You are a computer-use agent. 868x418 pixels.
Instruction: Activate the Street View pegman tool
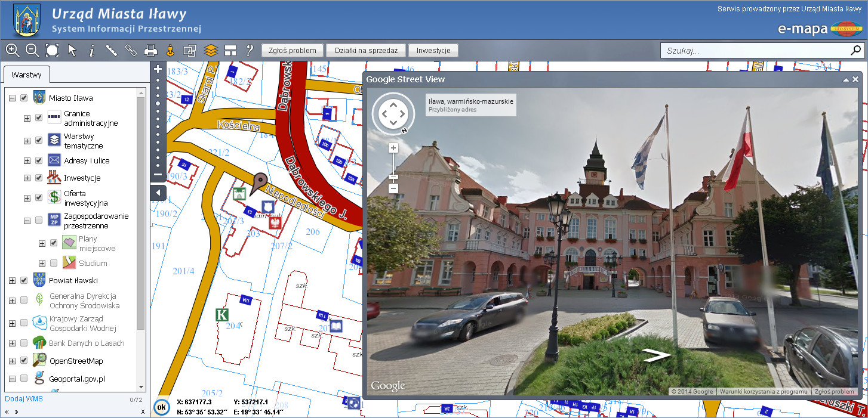pos(170,51)
